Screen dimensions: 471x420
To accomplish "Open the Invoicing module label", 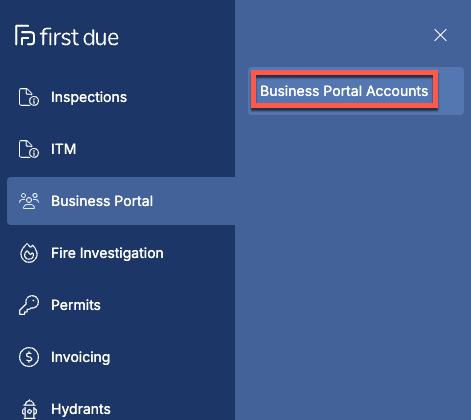I will coord(80,357).
